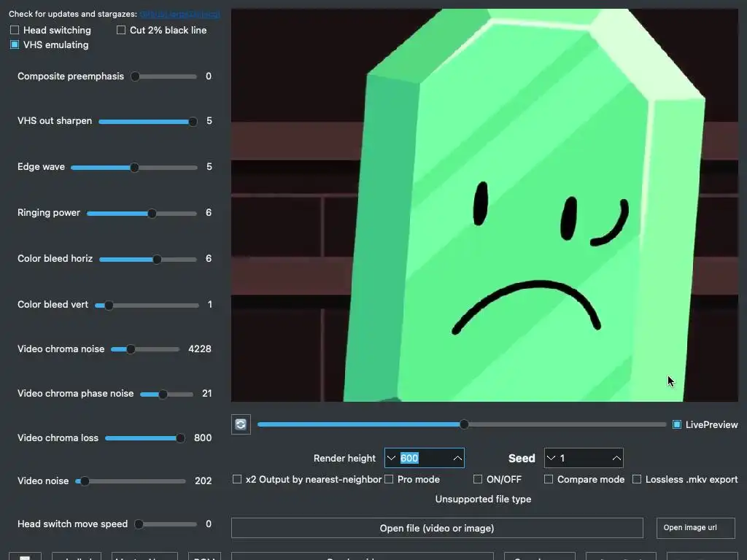This screenshot has height=560, width=747.
Task: Click the Video chroma loss value 800
Action: click(203, 437)
